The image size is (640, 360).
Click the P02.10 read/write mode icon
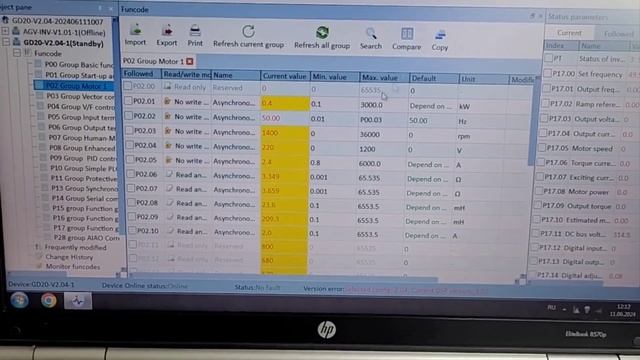coord(170,231)
